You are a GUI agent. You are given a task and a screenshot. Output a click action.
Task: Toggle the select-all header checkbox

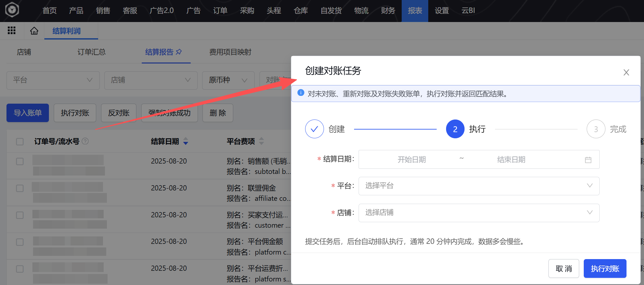[20, 142]
